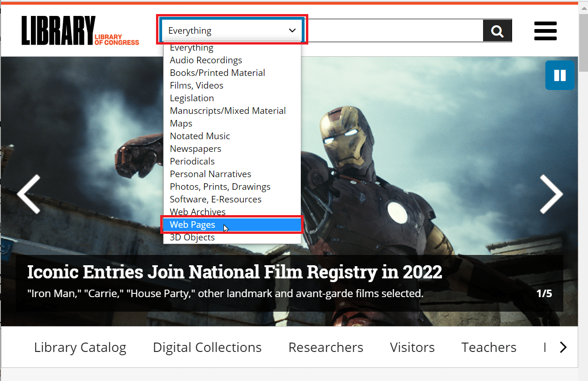Advance to the next carousel slide
The image size is (588, 381).
point(551,194)
